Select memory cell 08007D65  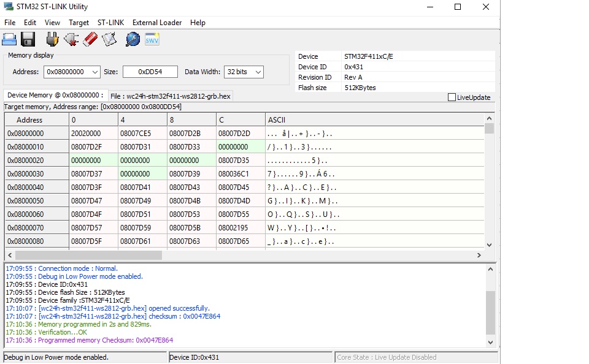pos(241,241)
